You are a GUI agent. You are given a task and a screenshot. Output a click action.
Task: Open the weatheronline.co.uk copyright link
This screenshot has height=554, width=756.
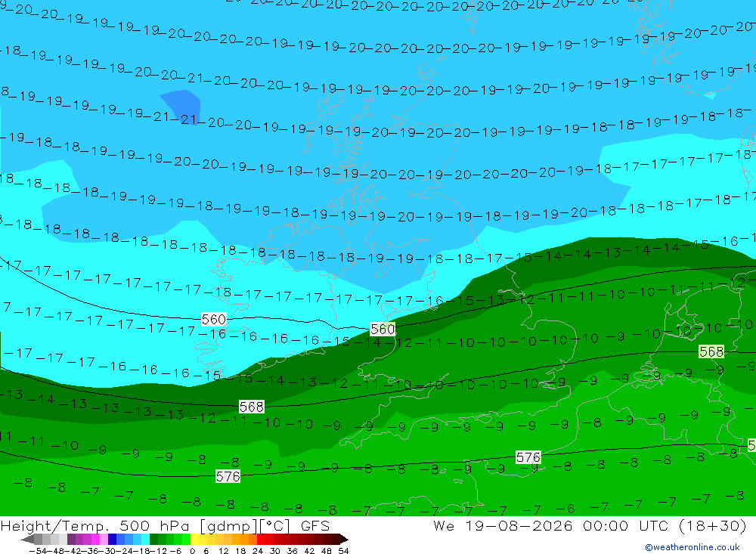point(692,547)
